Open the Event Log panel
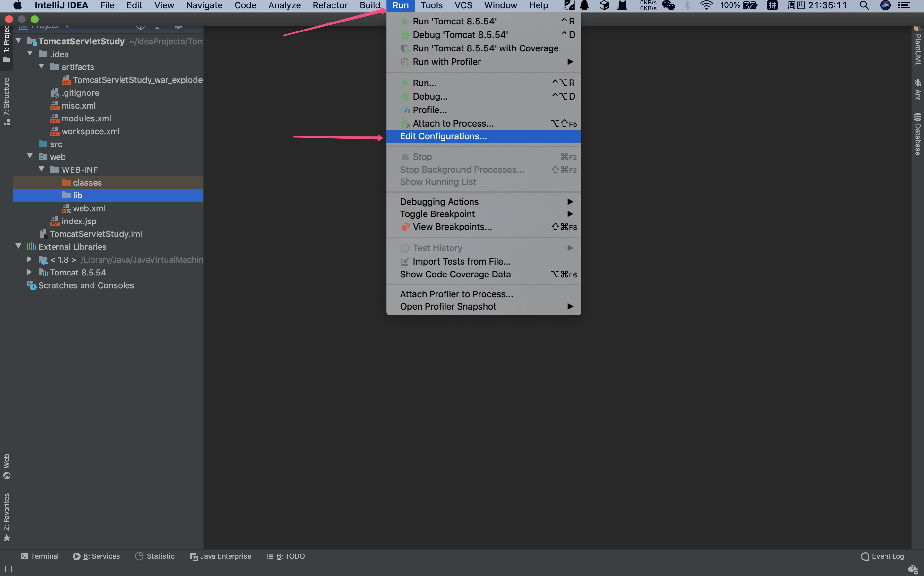 [882, 556]
